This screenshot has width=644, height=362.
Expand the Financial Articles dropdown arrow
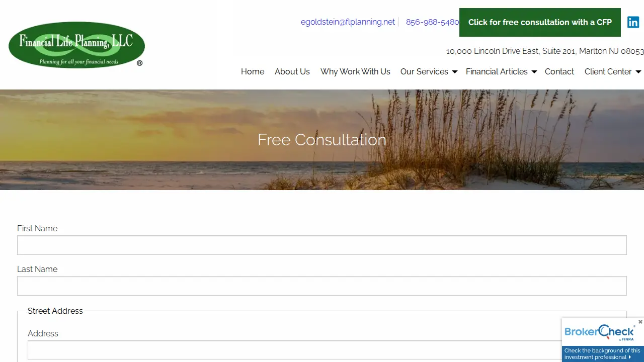click(x=534, y=72)
